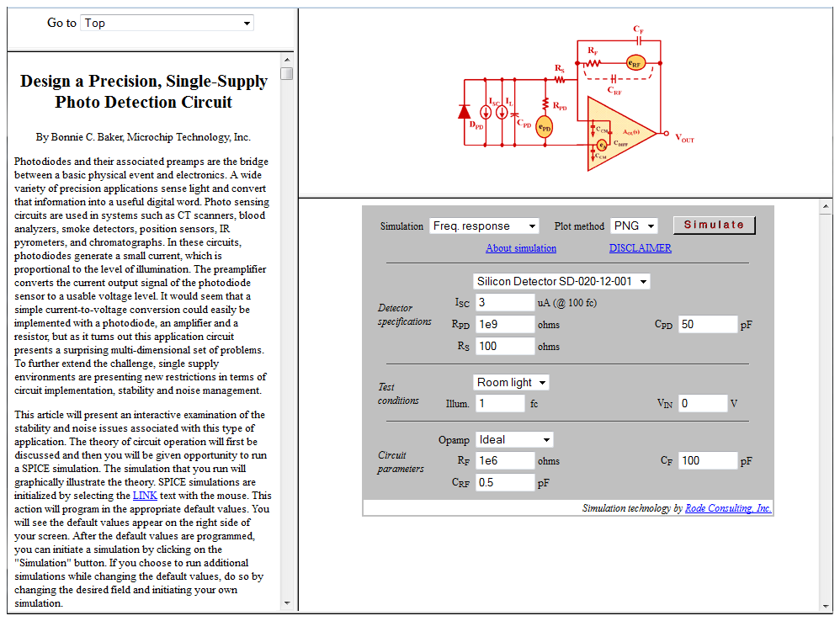The image size is (840, 621).
Task: Click the left panel scroll-up arrow
Action: coord(287,60)
